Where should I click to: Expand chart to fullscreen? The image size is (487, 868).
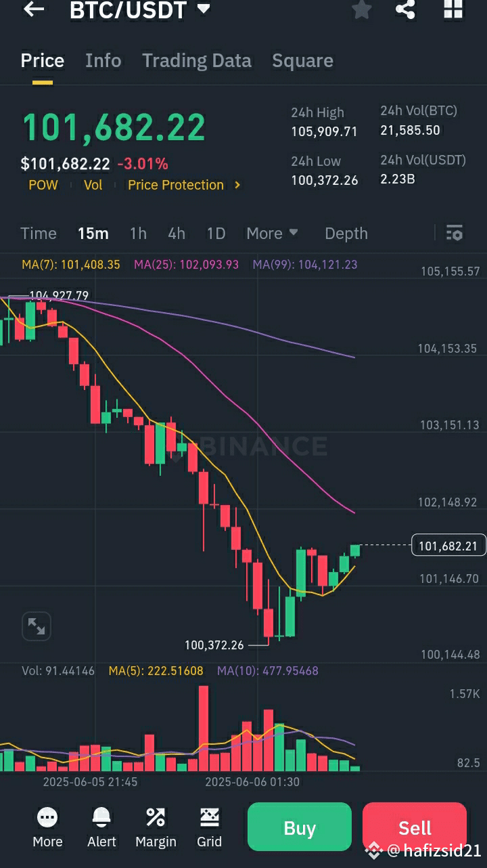[x=37, y=626]
